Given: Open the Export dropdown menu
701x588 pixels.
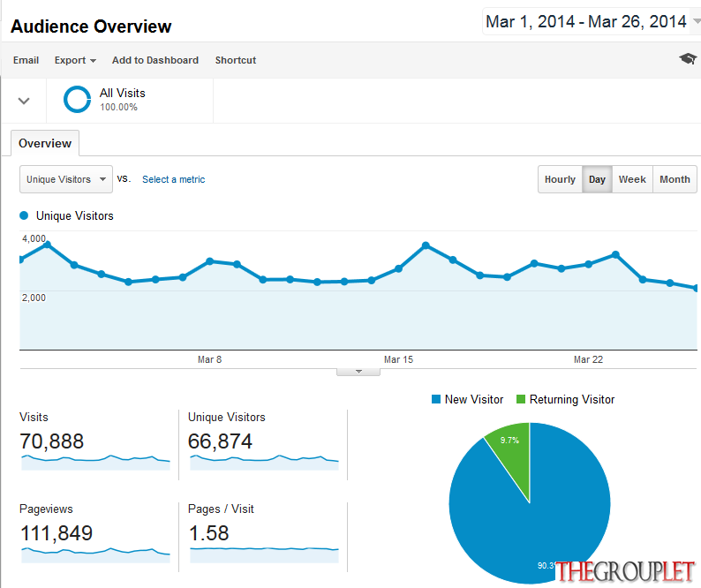Looking at the screenshot, I should 75,60.
